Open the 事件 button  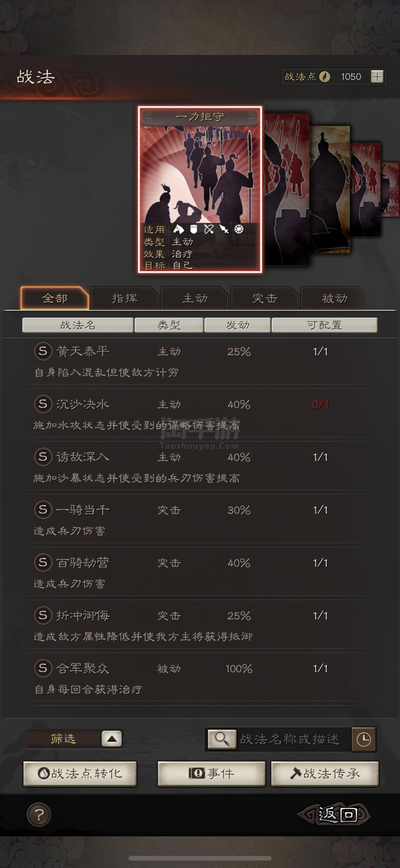click(x=211, y=774)
